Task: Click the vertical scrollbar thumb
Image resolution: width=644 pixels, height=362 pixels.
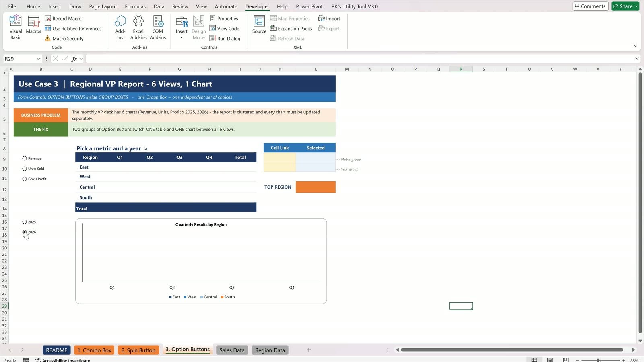Action: point(640,203)
